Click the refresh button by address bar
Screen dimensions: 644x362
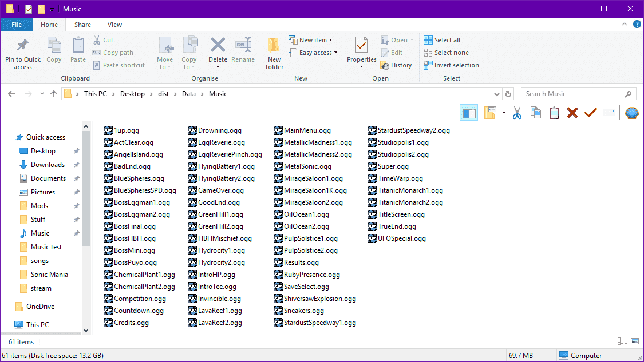pyautogui.click(x=508, y=94)
